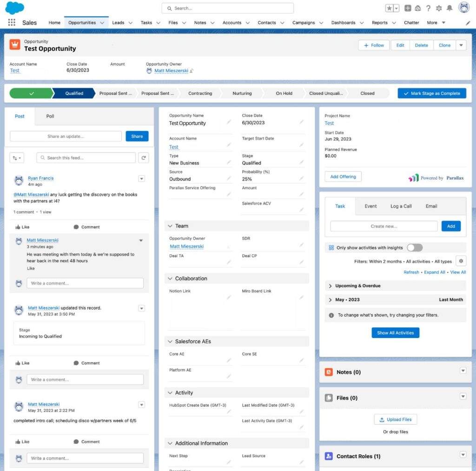The height and width of the screenshot is (471, 476).
Task: Expand the Upcoming & Overdue section
Action: (331, 286)
